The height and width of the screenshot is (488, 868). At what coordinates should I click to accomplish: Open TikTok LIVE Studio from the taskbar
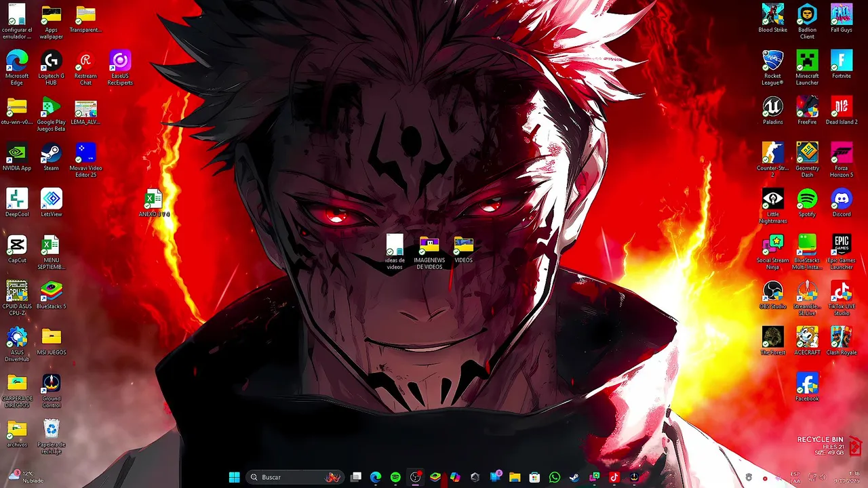(x=614, y=477)
